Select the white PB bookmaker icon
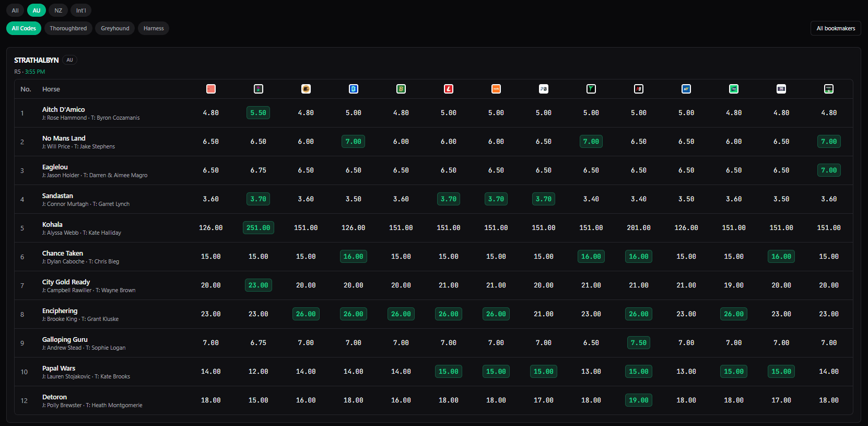 click(x=544, y=89)
